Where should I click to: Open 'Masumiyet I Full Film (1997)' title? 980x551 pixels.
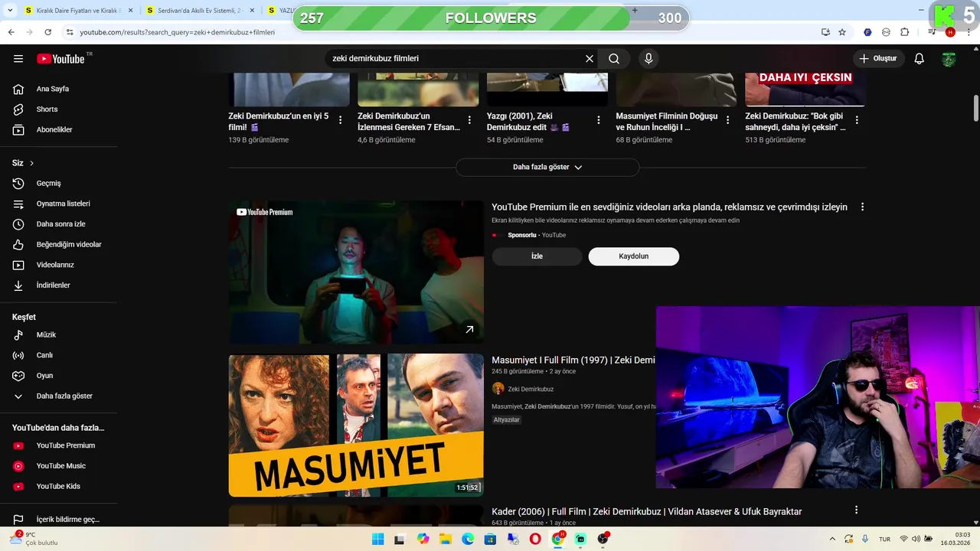pyautogui.click(x=573, y=360)
